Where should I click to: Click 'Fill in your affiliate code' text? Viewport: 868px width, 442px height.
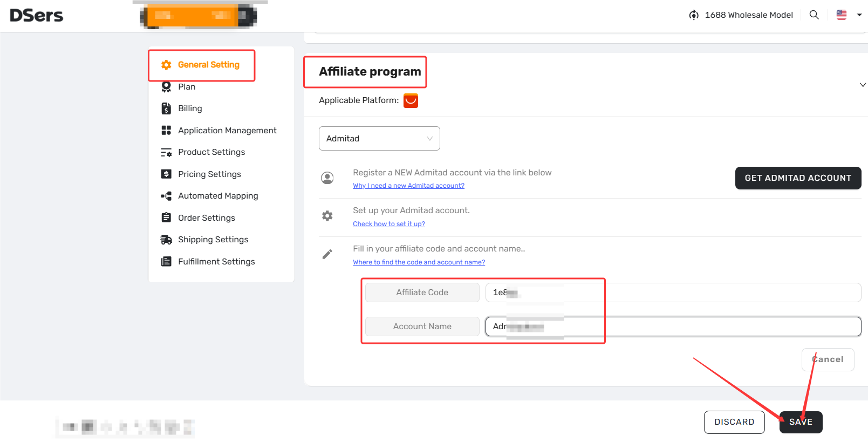(x=439, y=249)
